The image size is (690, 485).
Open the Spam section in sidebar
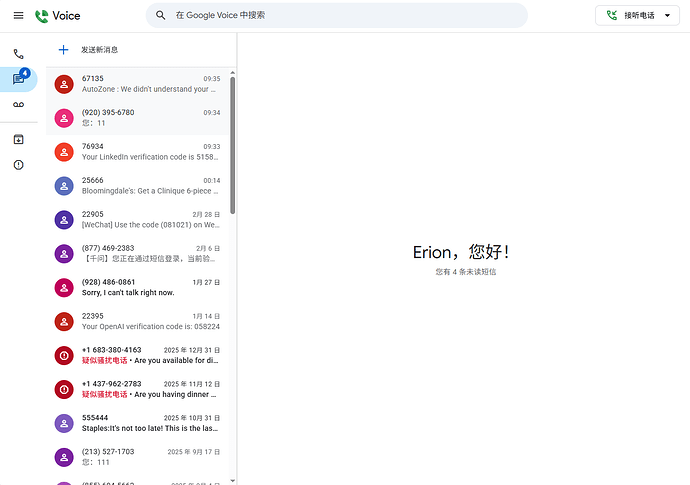(x=18, y=165)
